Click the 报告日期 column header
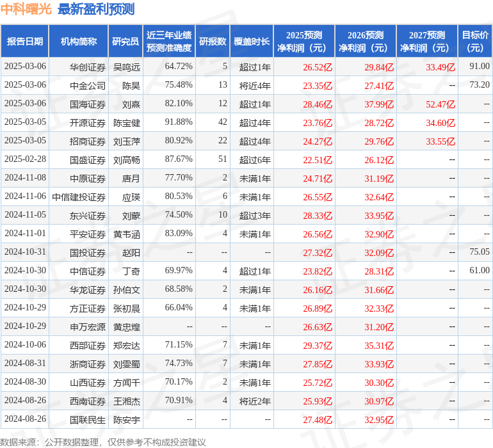Screen dimensions: 493x448 coord(25,41)
